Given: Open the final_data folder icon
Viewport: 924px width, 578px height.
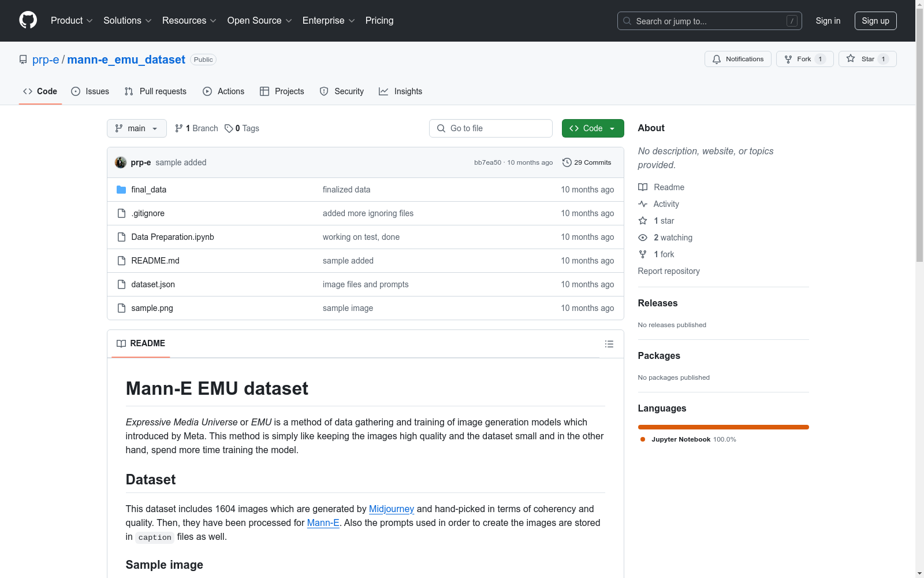Looking at the screenshot, I should click(121, 190).
